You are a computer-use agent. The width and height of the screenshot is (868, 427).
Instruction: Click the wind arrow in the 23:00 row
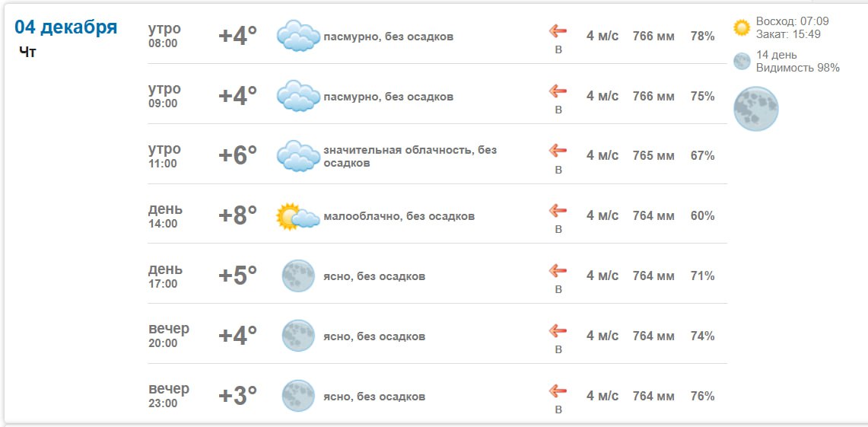(x=558, y=390)
